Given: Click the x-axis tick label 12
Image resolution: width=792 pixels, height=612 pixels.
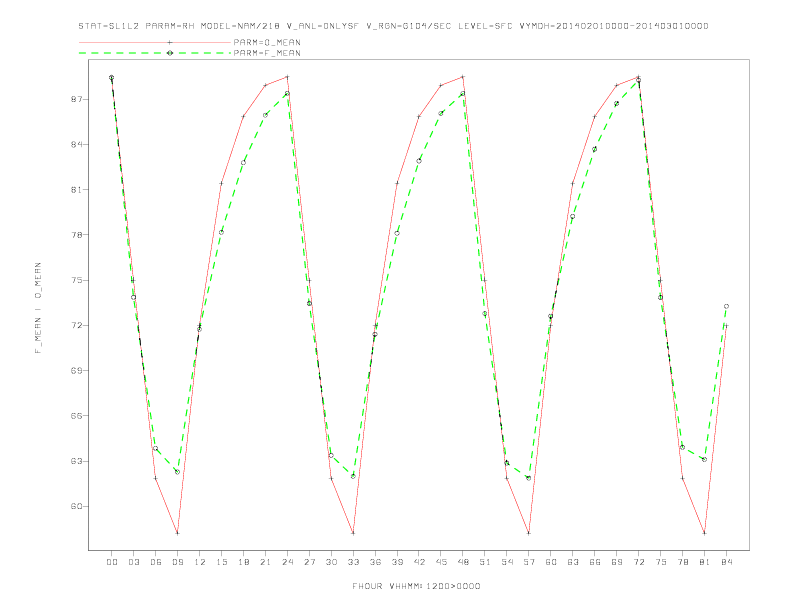Looking at the screenshot, I should [x=200, y=562].
